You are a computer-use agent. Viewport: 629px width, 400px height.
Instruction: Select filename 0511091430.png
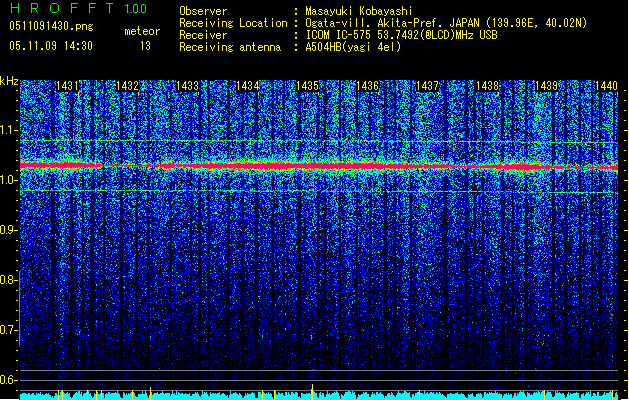coord(51,27)
